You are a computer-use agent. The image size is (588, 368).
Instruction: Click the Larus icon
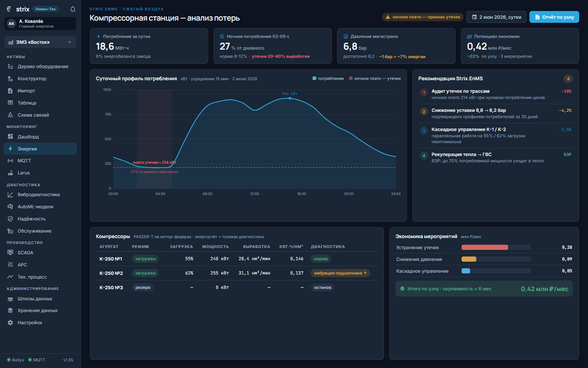tap(10, 173)
